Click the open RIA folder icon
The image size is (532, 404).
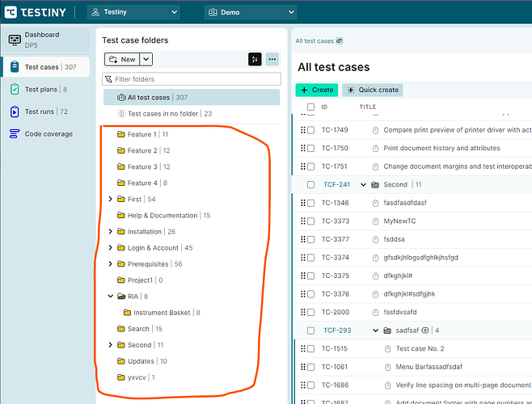[121, 296]
